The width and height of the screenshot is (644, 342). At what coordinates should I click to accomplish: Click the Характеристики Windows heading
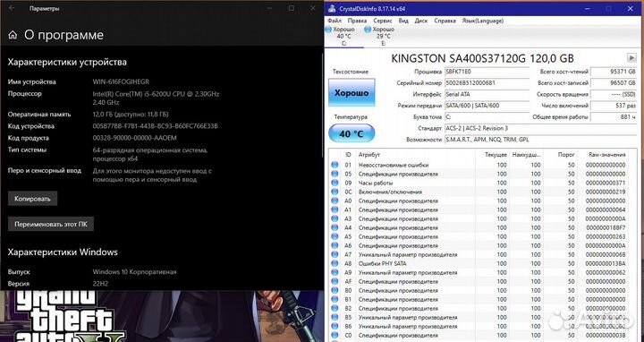pyautogui.click(x=63, y=252)
